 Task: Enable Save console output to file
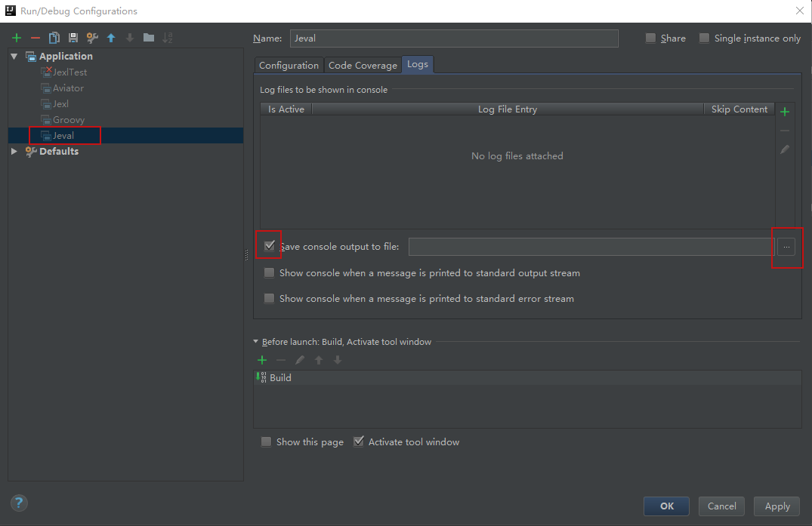coord(269,245)
